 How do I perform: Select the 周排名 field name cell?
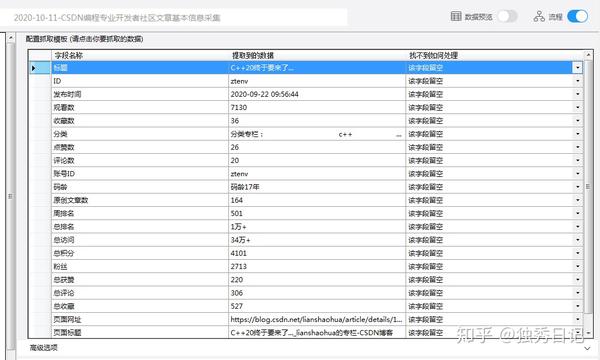pos(140,213)
